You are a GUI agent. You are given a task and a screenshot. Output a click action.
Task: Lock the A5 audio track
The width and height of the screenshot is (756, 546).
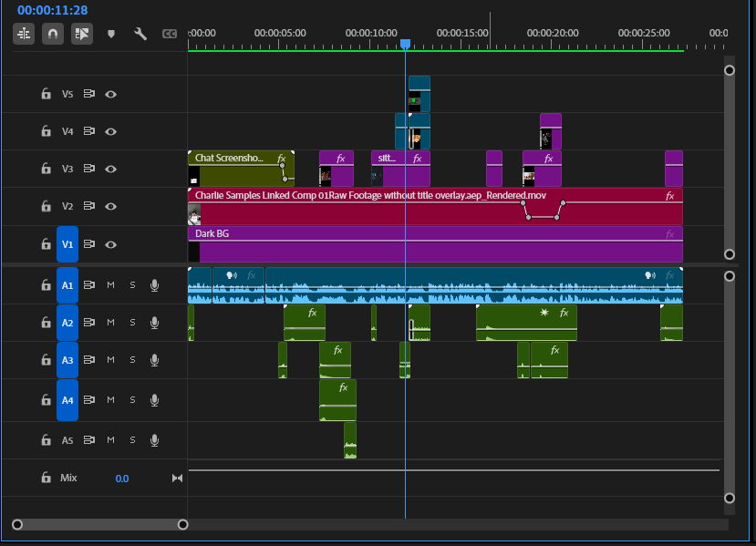pos(46,440)
